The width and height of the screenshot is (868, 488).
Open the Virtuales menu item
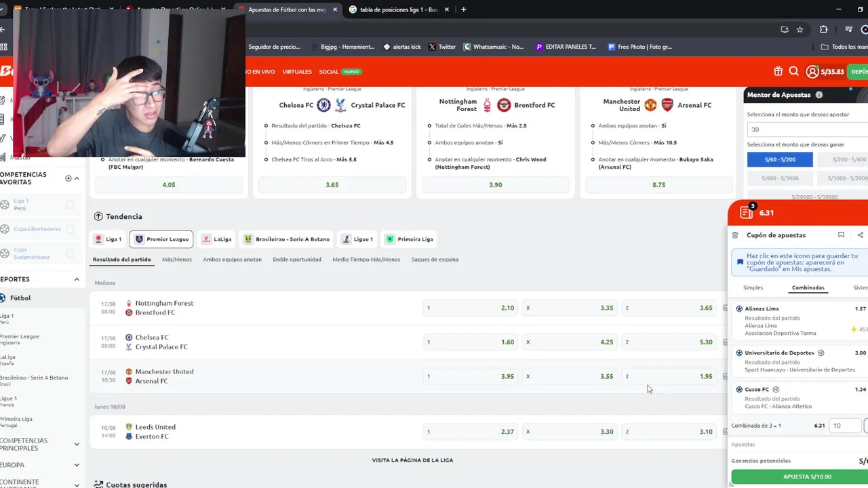tap(297, 72)
